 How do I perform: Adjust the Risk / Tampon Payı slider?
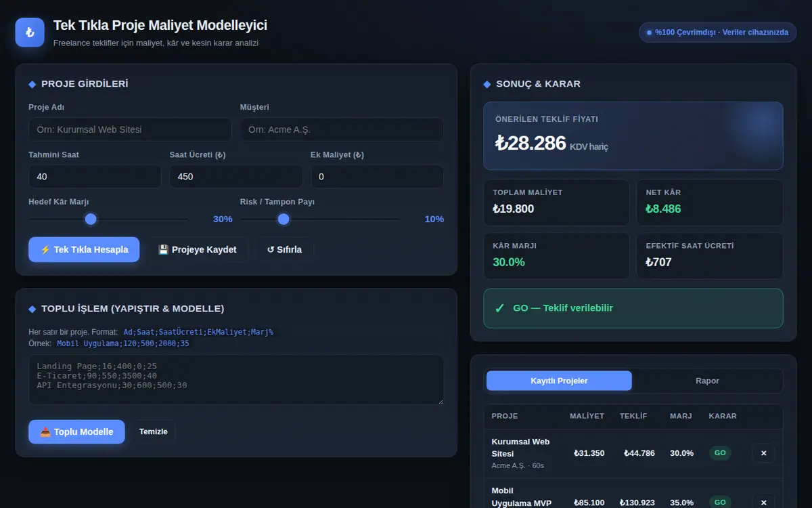[x=321, y=219]
